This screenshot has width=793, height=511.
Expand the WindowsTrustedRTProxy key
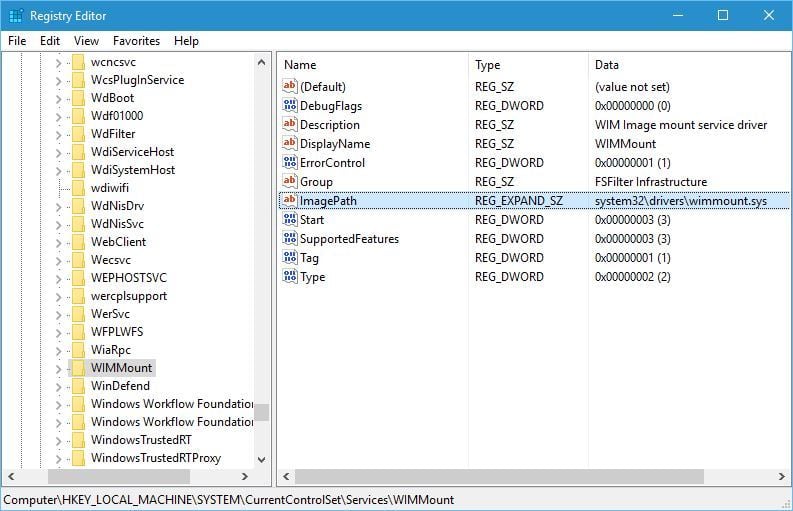tap(58, 459)
